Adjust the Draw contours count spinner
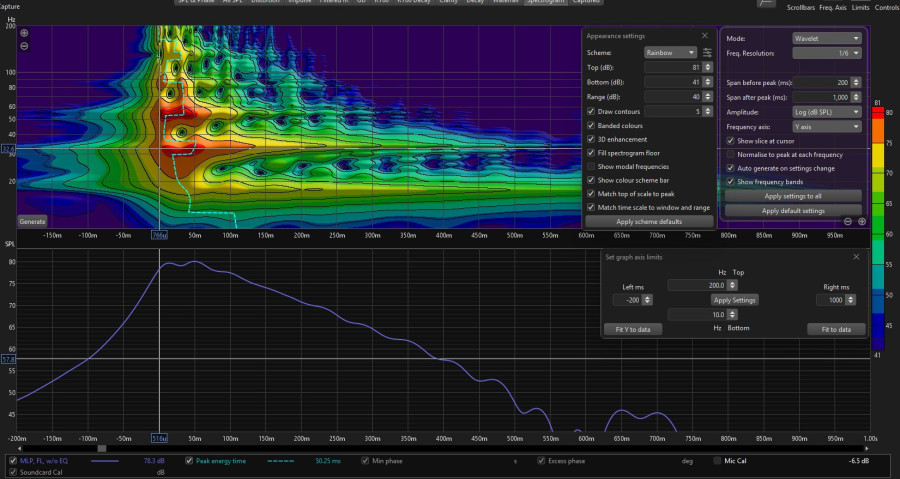The height and width of the screenshot is (479, 900). pos(708,112)
